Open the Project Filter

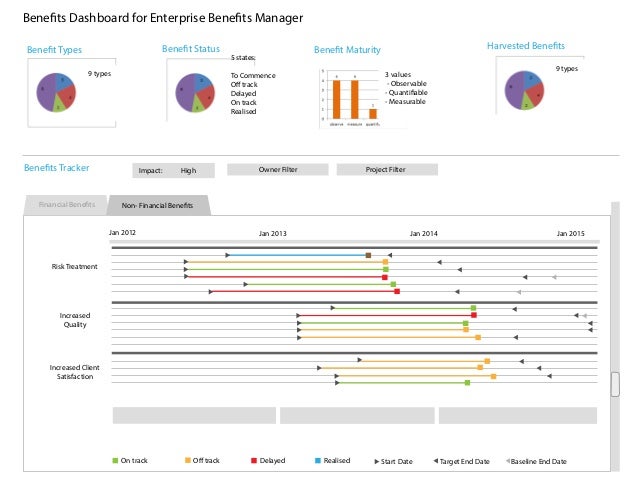tap(387, 169)
